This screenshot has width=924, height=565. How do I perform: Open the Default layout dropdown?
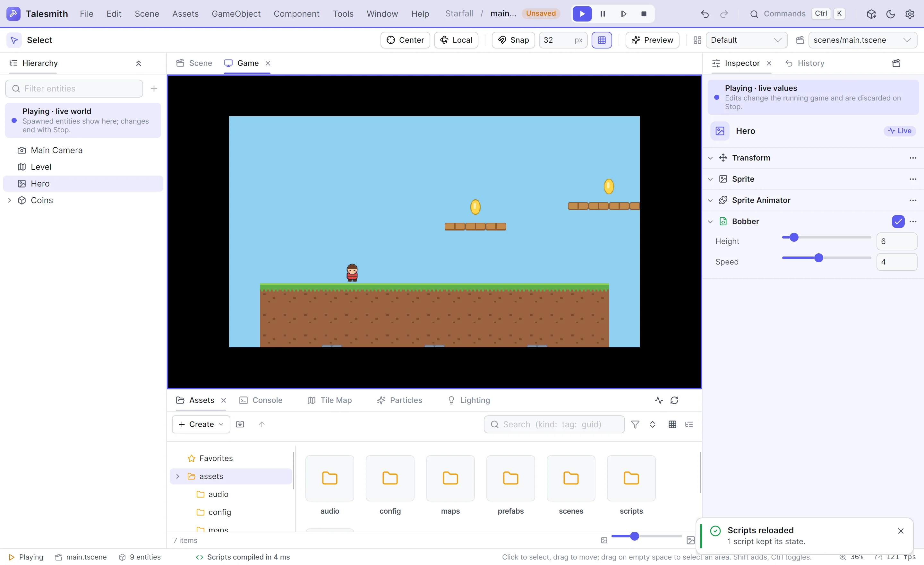tap(746, 40)
